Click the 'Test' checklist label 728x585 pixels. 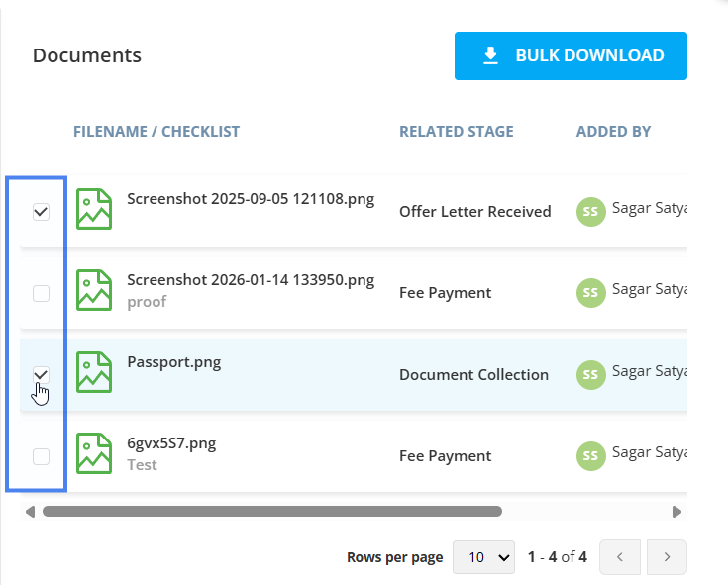click(x=142, y=465)
